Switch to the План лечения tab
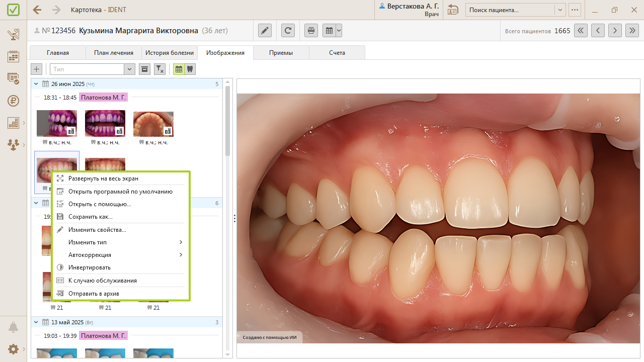Viewport: 644px width, 362px height. (113, 53)
